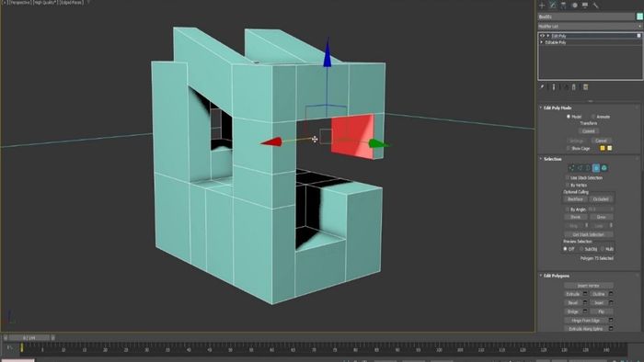Click the object name input field
Viewport: 644px width, 362px height.
click(587, 17)
